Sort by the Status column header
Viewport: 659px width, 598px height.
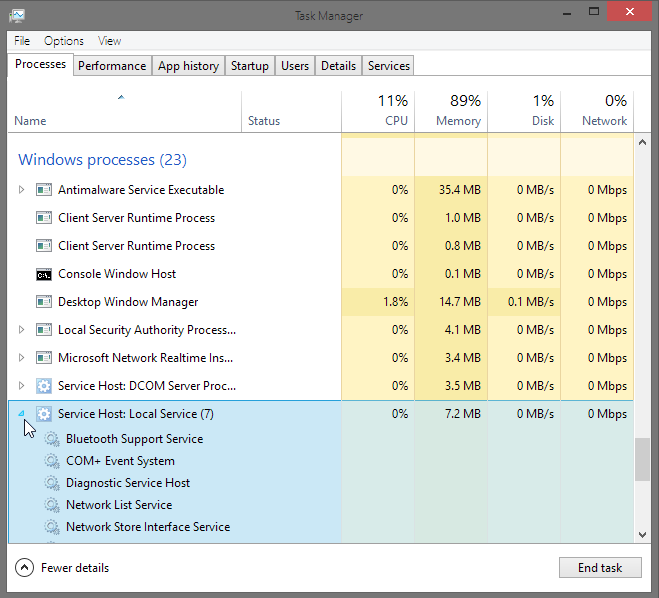pos(291,111)
